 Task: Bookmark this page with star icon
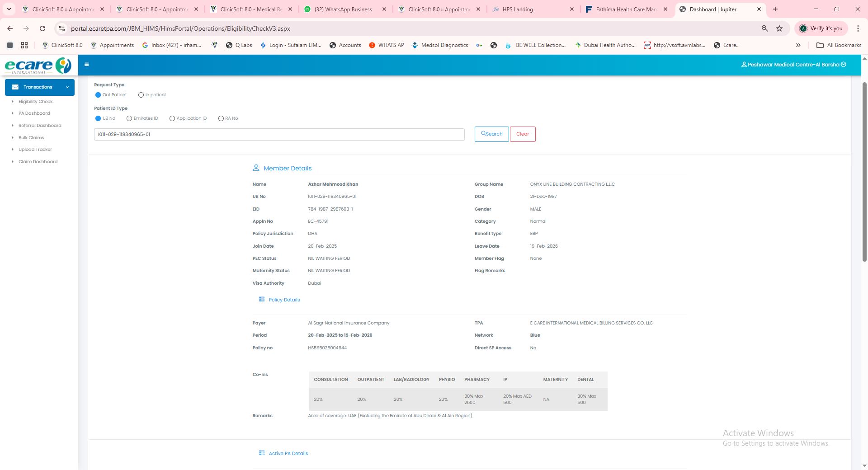(779, 28)
